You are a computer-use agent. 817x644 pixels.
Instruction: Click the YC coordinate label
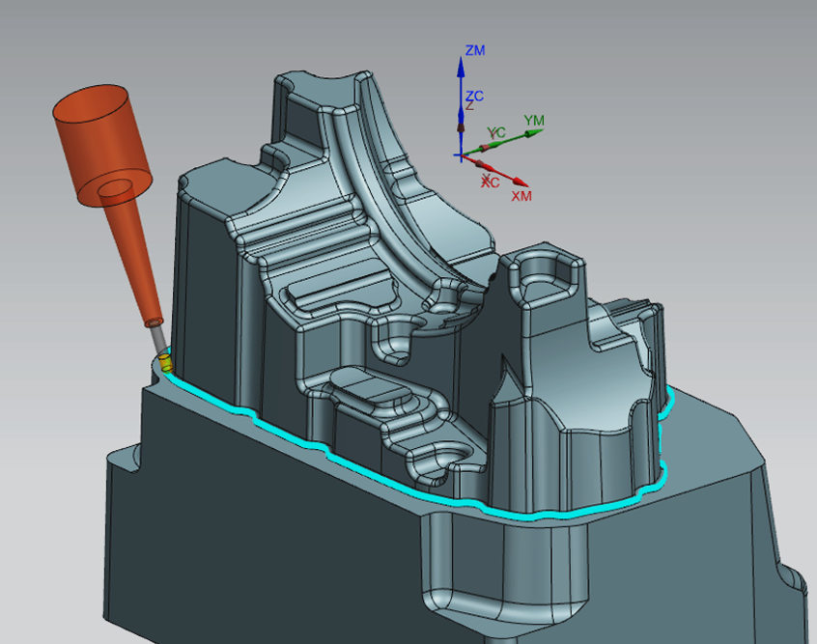pyautogui.click(x=496, y=131)
